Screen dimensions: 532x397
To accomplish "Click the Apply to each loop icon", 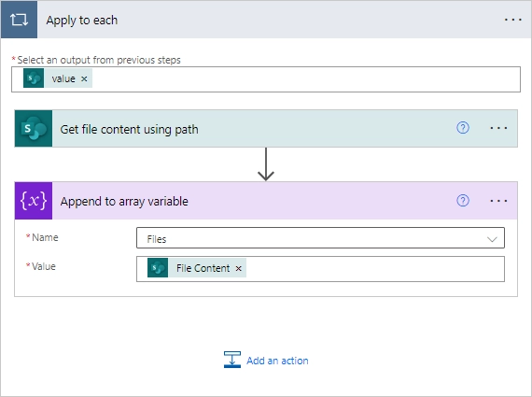I will pyautogui.click(x=19, y=20).
